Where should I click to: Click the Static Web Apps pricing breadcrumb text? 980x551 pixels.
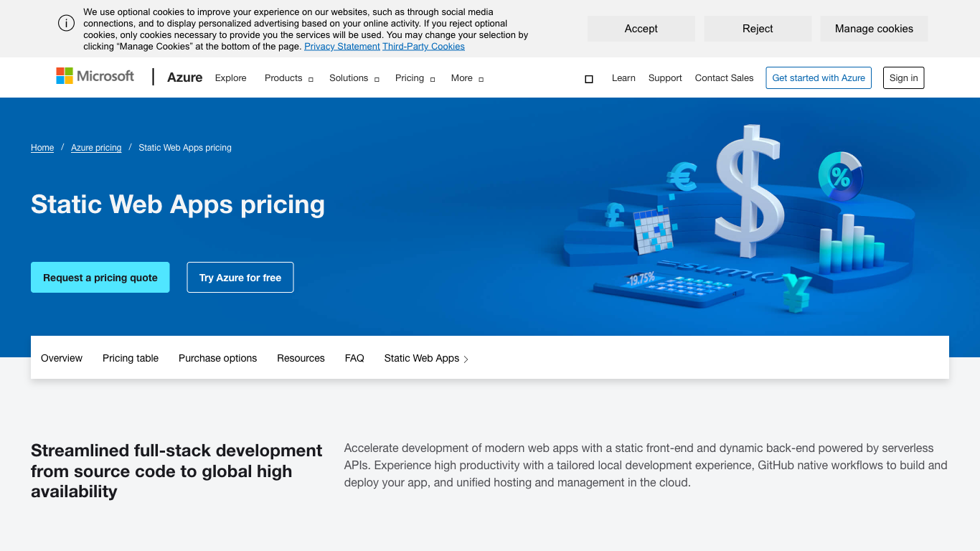[185, 148]
